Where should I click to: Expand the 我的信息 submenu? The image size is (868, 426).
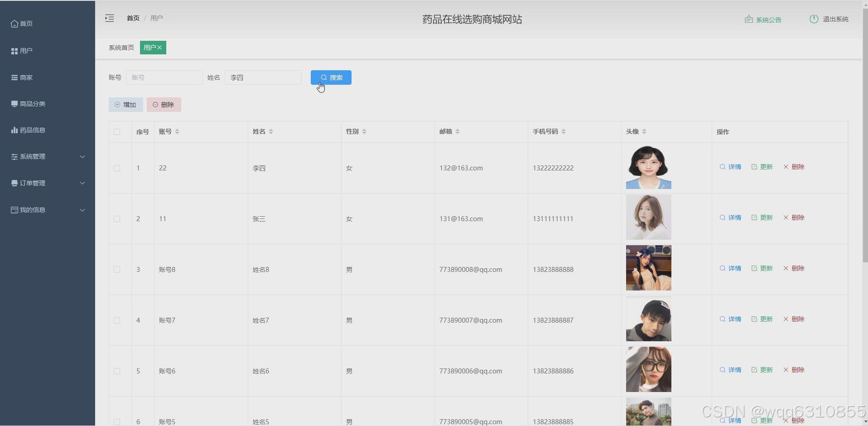coord(48,210)
